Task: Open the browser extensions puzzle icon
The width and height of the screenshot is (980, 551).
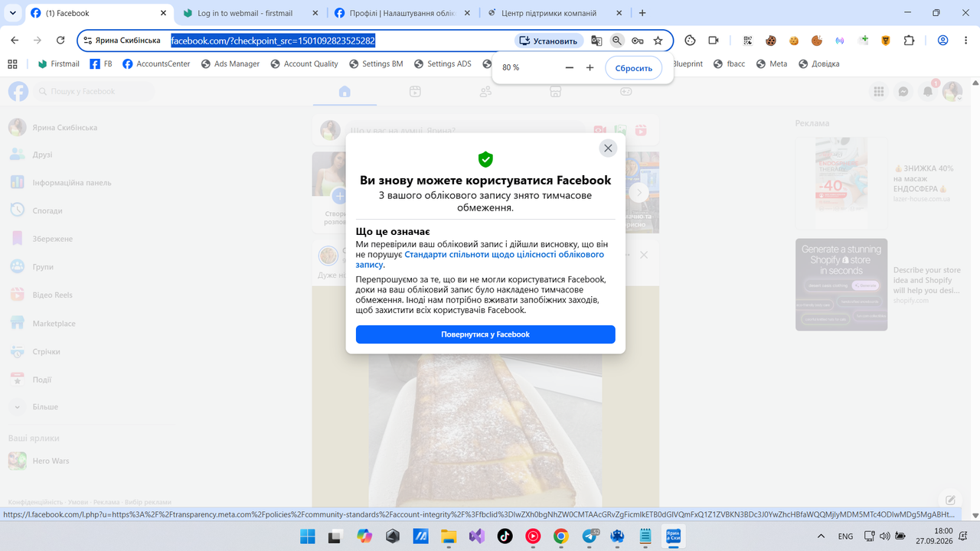Action: pyautogui.click(x=909, y=41)
